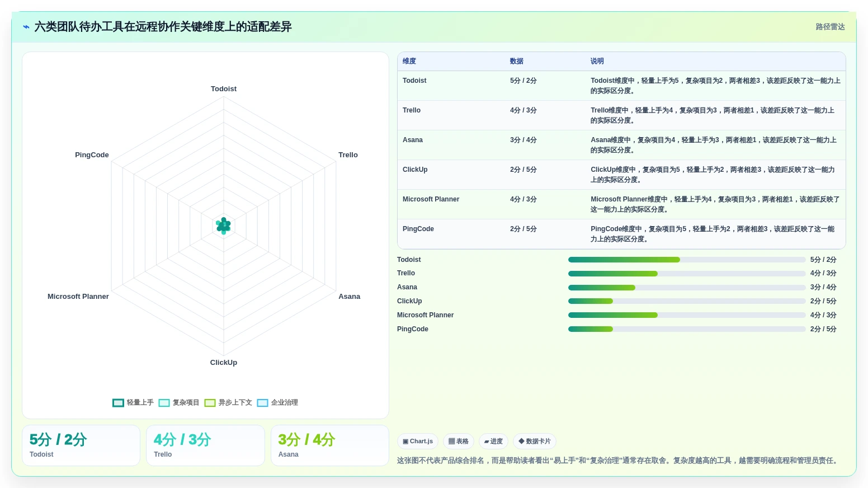Viewport: 868px width, 488px height.
Task: Toggle the 异步上下文 legend swatch
Action: (x=210, y=402)
